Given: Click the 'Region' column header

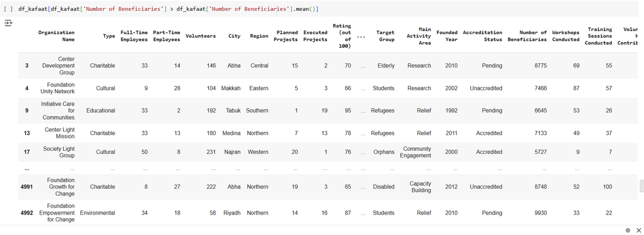Looking at the screenshot, I should point(259,36).
